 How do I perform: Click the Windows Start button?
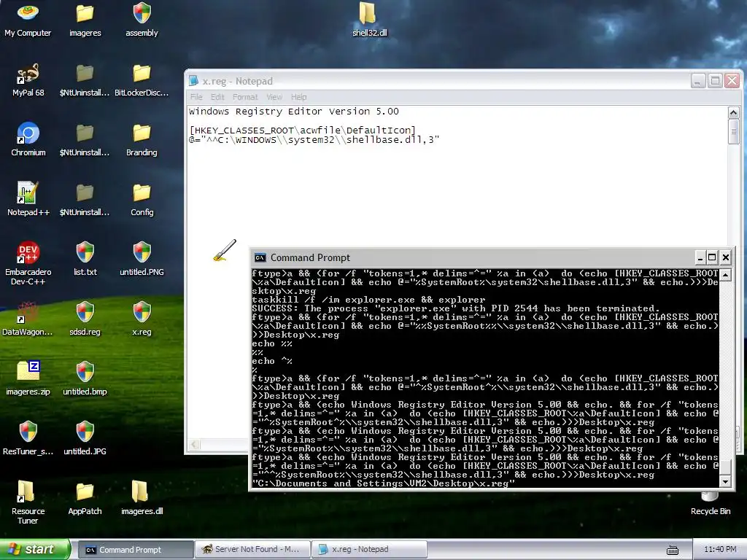pos(34,549)
